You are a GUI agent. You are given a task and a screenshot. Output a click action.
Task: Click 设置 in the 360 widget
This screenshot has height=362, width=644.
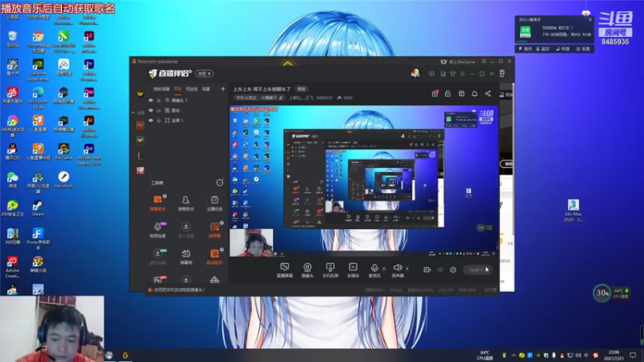(x=583, y=49)
